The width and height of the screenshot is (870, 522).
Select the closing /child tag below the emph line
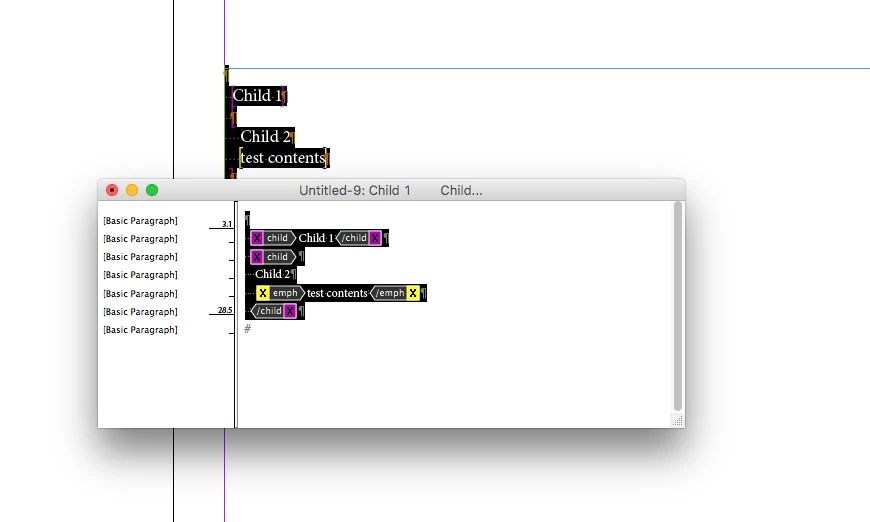[x=274, y=311]
